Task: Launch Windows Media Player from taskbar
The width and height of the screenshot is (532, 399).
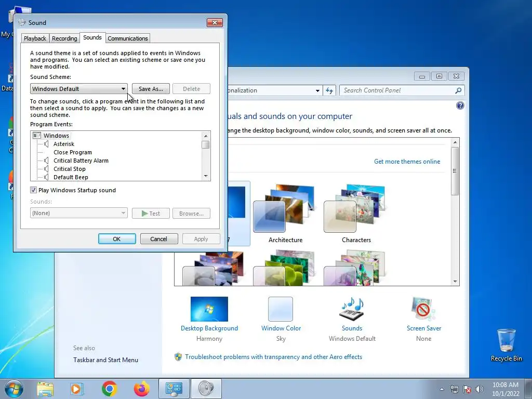Action: point(77,389)
